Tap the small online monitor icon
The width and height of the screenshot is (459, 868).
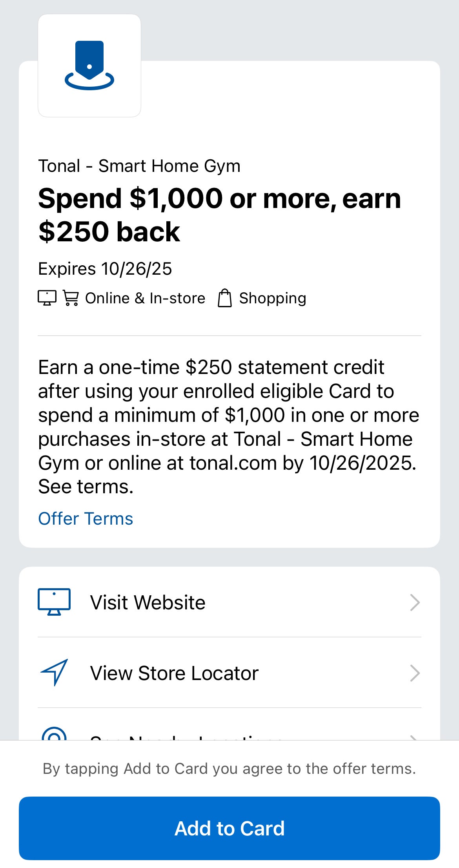[47, 298]
